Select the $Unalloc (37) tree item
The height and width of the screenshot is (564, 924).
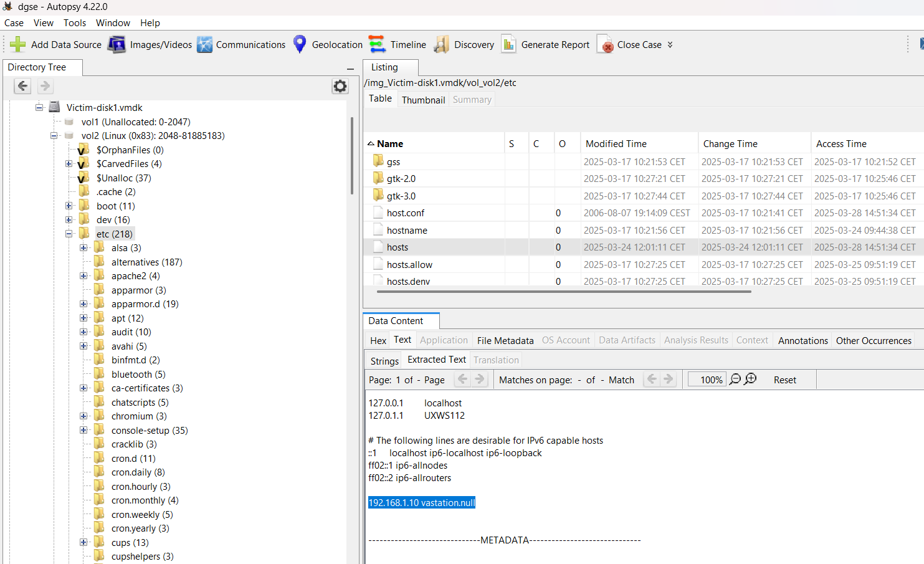point(123,178)
